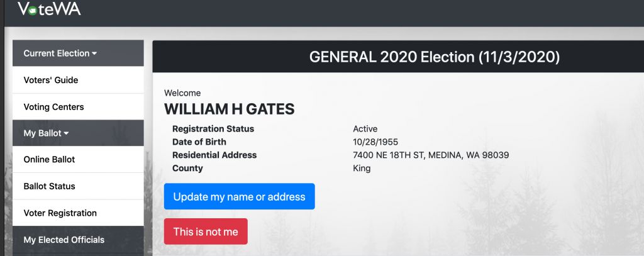Click the caret arrow beside Current Election
This screenshot has height=256, width=644.
pyautogui.click(x=94, y=53)
